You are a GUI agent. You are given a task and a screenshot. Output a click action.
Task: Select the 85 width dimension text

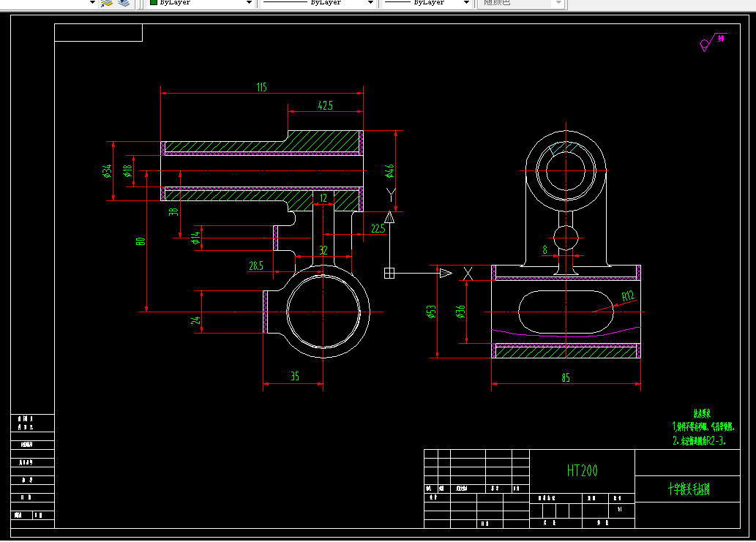566,377
